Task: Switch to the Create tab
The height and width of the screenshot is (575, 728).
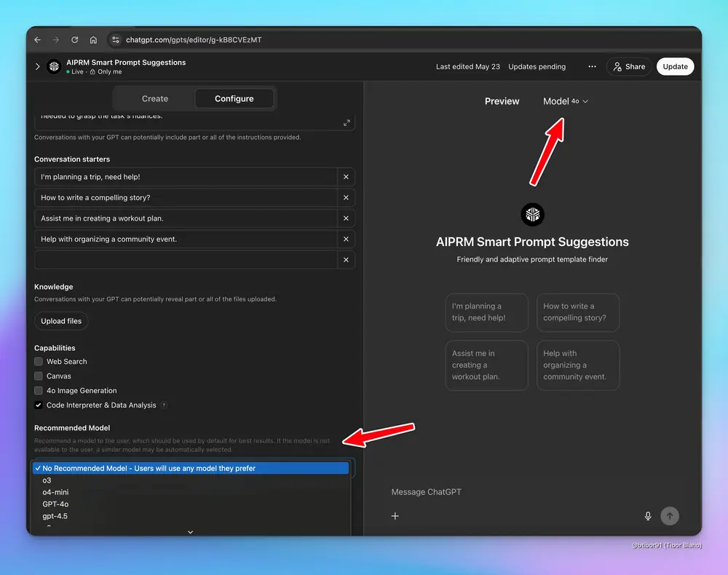Action: (154, 99)
